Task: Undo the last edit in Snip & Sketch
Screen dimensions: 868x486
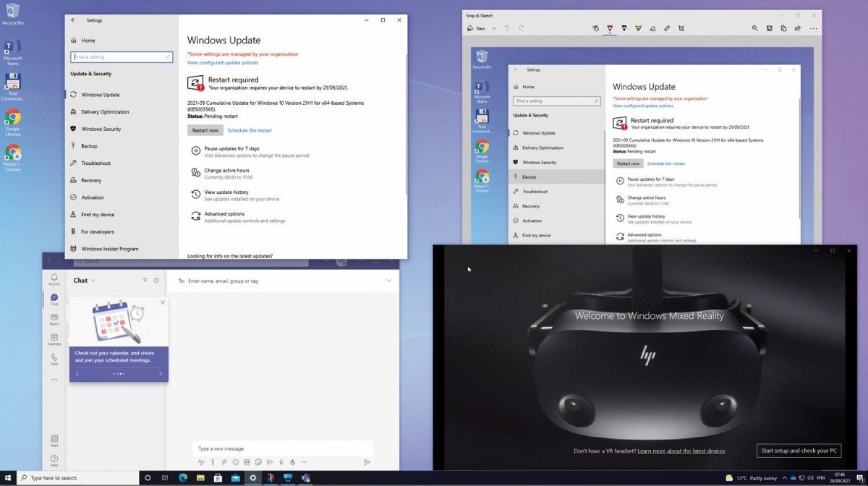Action: 507,28
